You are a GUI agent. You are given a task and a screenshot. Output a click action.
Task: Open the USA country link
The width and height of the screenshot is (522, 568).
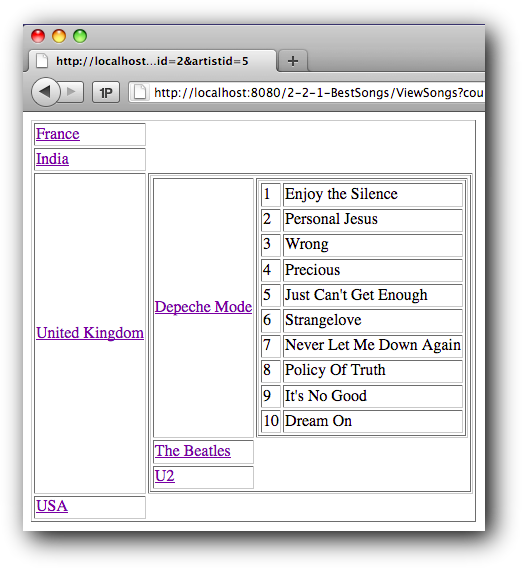pyautogui.click(x=52, y=506)
